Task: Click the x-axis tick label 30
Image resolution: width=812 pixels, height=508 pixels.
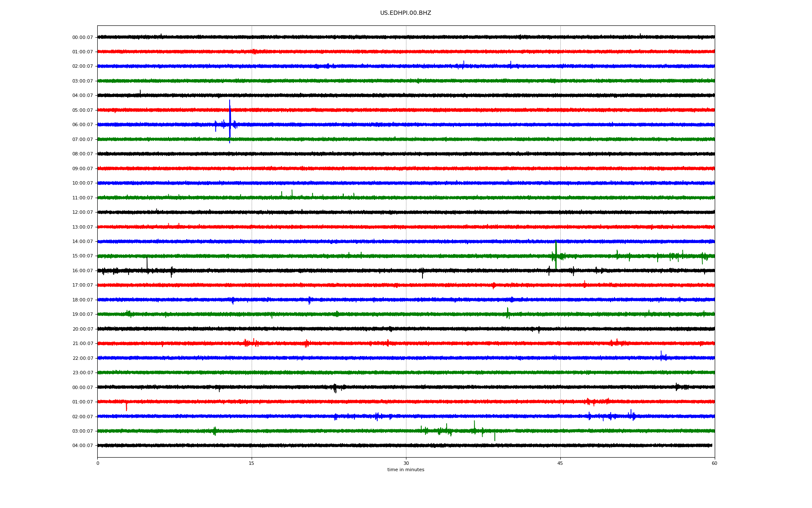Action: [406, 463]
